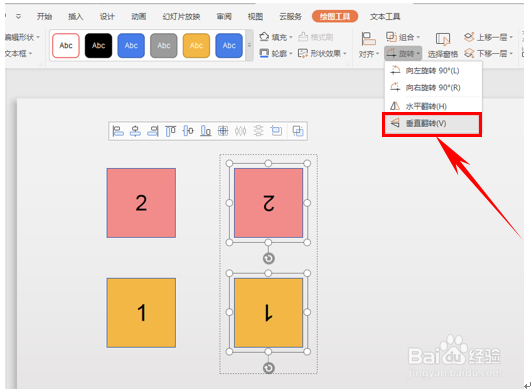Select the upright orange square labeled 1
The height and width of the screenshot is (392, 532).
click(x=141, y=313)
